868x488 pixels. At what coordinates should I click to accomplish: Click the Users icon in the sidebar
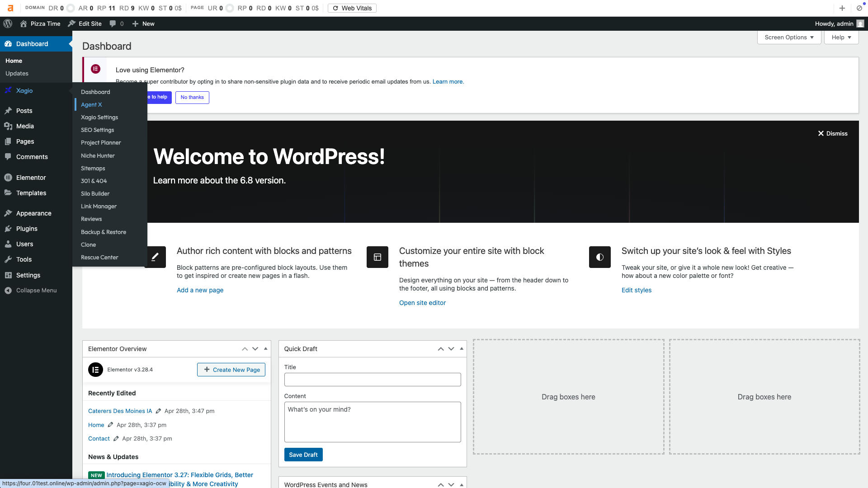click(x=8, y=244)
